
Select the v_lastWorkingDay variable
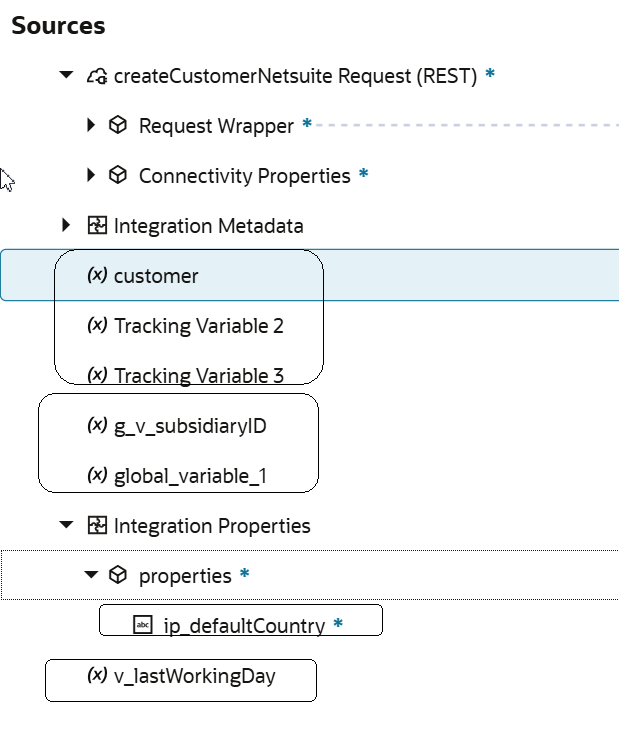(194, 676)
